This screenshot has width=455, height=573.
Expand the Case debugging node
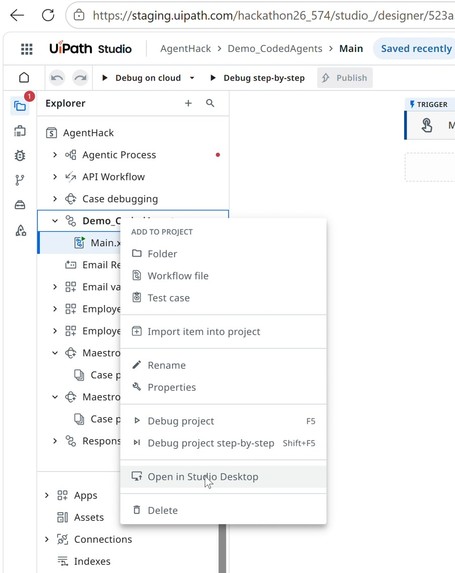[55, 199]
